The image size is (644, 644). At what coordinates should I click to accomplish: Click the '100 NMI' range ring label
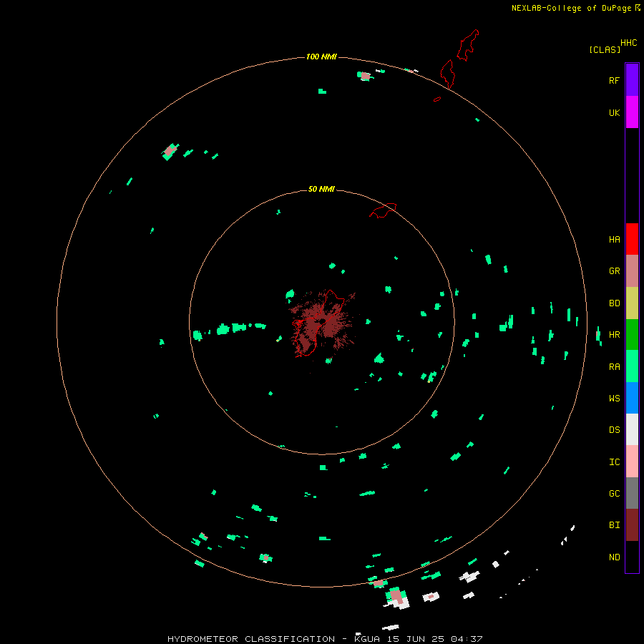tap(321, 57)
